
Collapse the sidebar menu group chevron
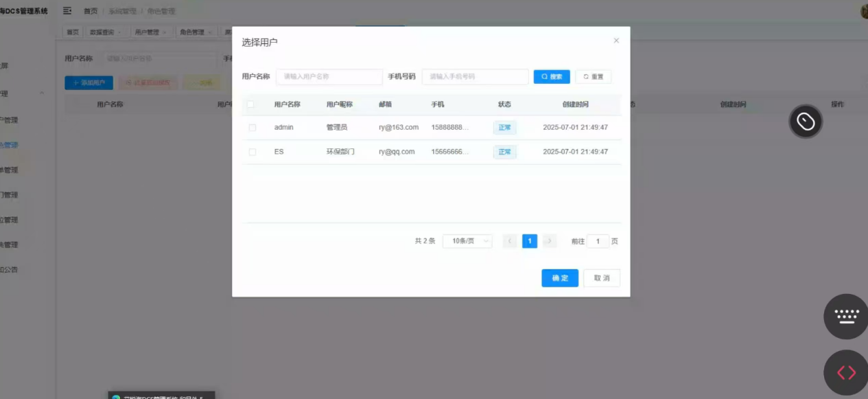[x=41, y=93]
